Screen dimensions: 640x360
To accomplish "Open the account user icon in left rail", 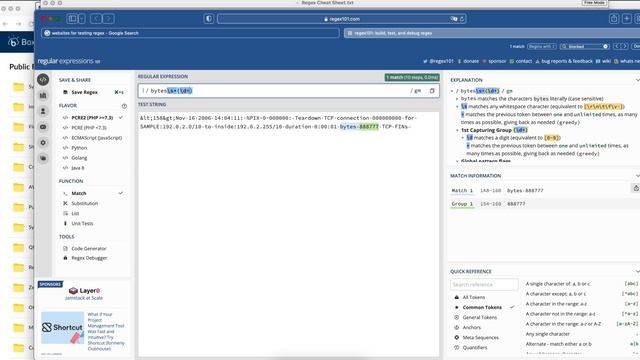I will point(43,111).
